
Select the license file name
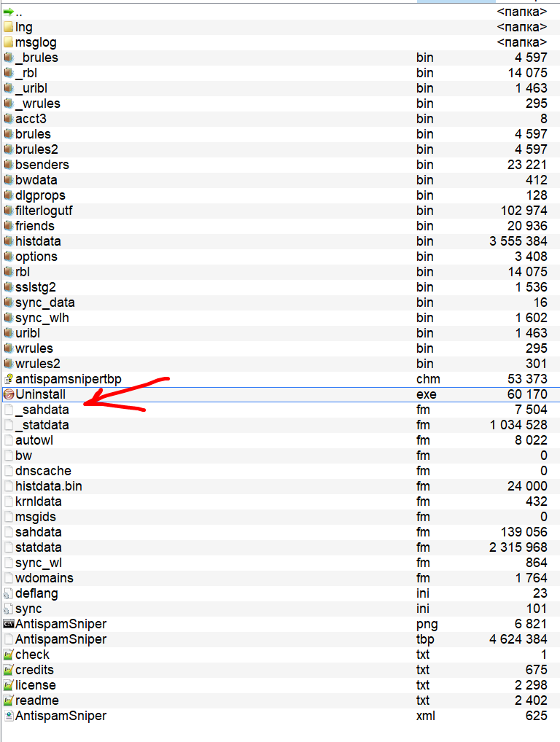[x=35, y=685]
